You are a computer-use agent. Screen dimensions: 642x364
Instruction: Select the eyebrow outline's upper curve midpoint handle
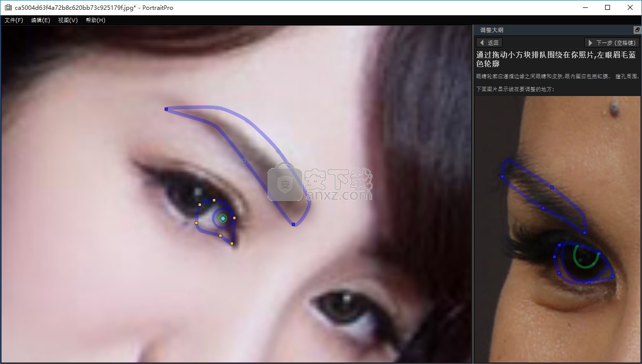click(x=278, y=151)
